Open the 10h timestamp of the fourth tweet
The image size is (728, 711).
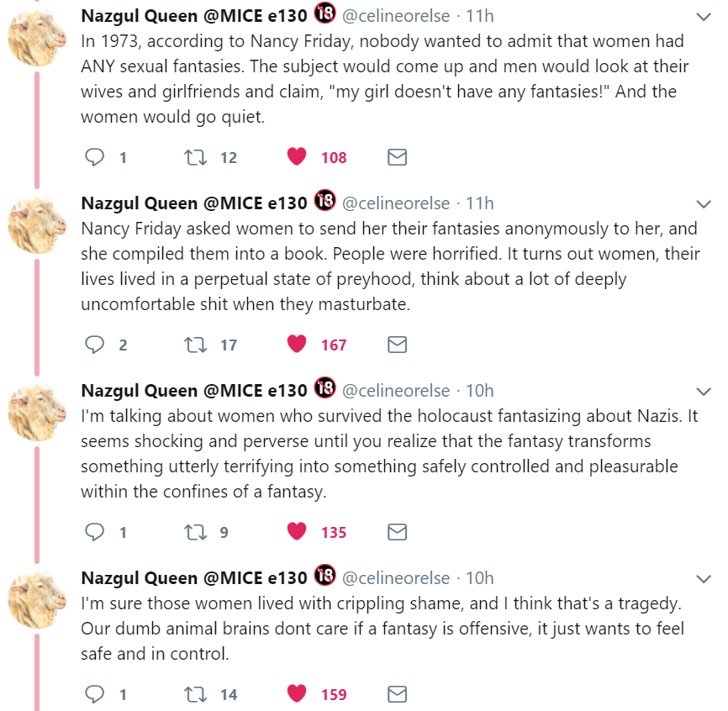[479, 578]
